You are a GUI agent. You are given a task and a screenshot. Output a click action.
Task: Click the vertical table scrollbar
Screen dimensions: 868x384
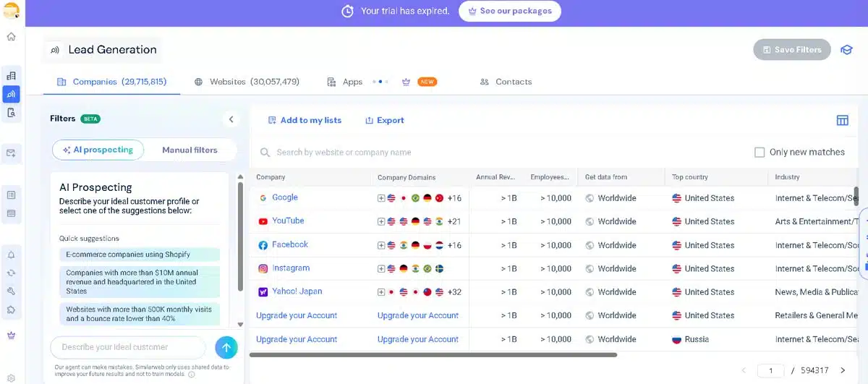click(x=856, y=197)
